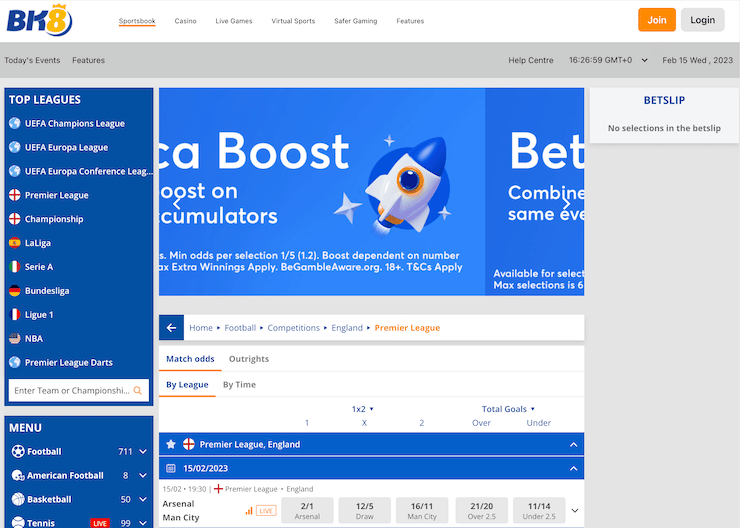Expand the Tennis menu chevron

[x=143, y=523]
